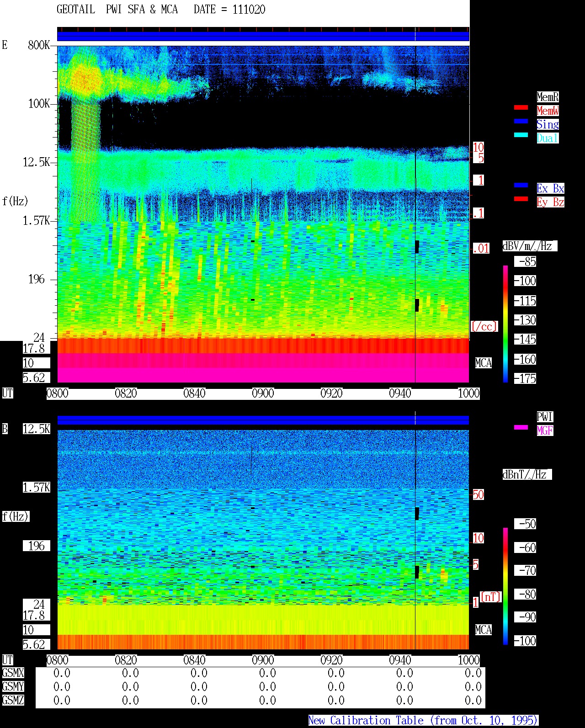Click the GSMX row label
585x728 pixels.
13,673
